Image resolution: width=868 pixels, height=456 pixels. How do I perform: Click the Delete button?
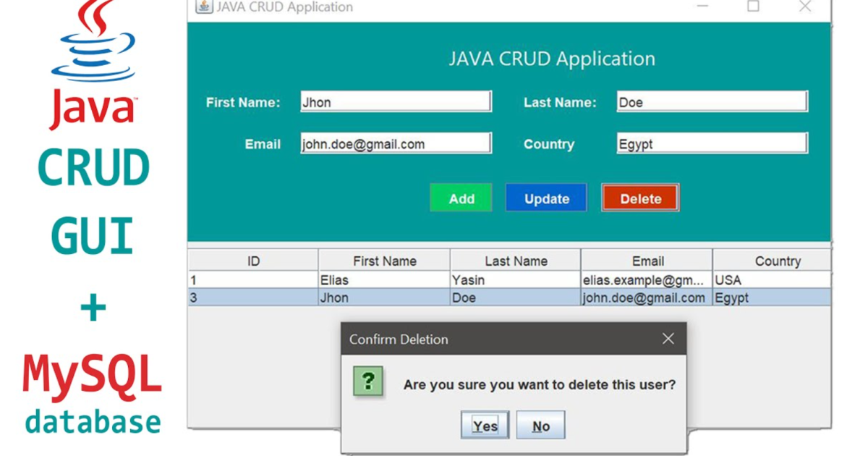click(639, 198)
